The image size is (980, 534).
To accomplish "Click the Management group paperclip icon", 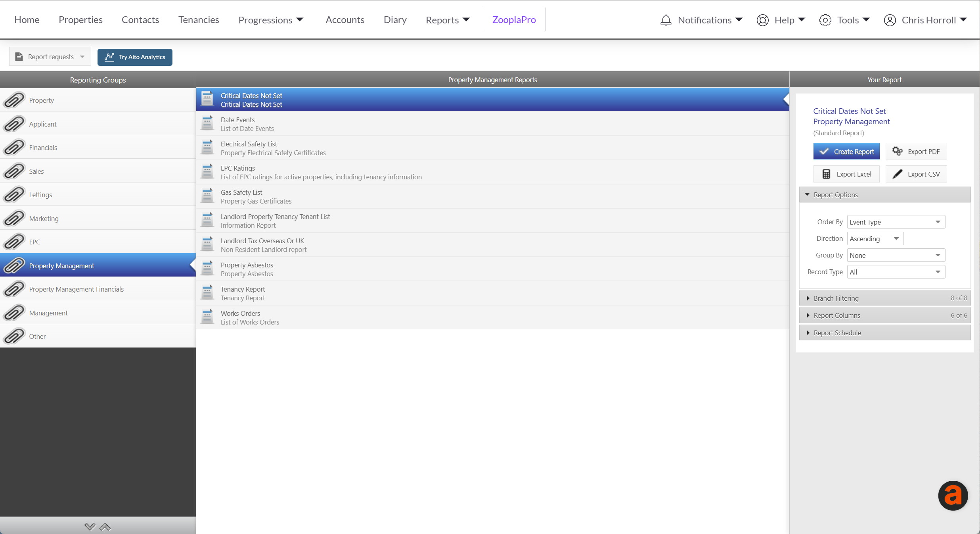I will 14,313.
